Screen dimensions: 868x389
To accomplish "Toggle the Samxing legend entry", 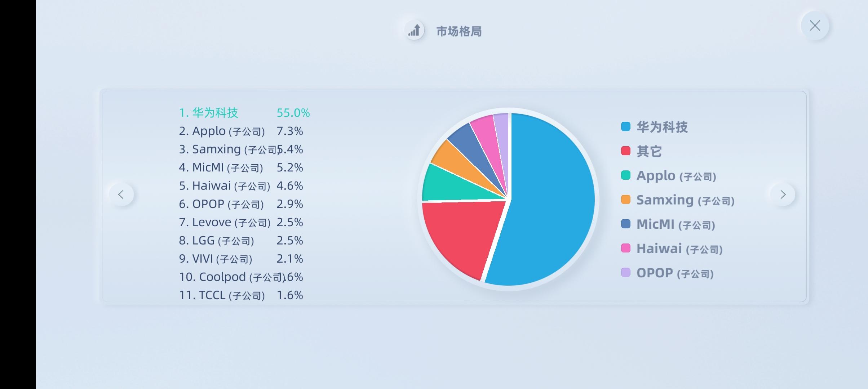I will click(678, 200).
